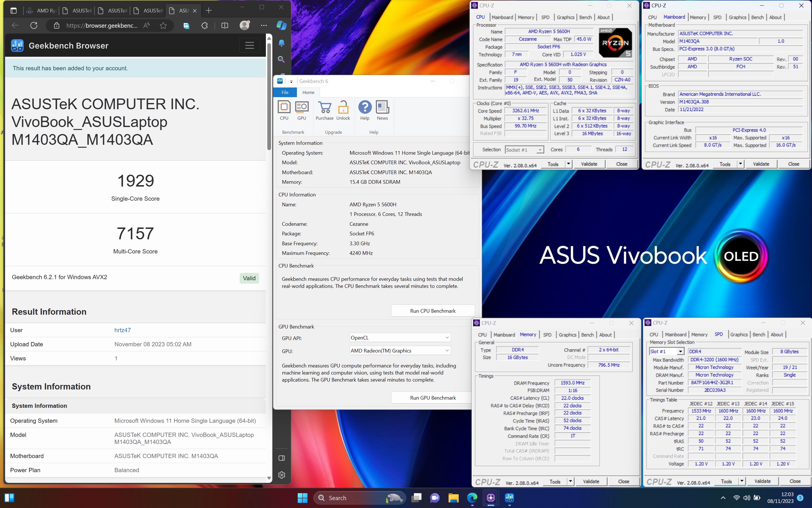Expand Tools arrow in CPU-Z Mainboard window
This screenshot has height=508, width=812.
741,164
